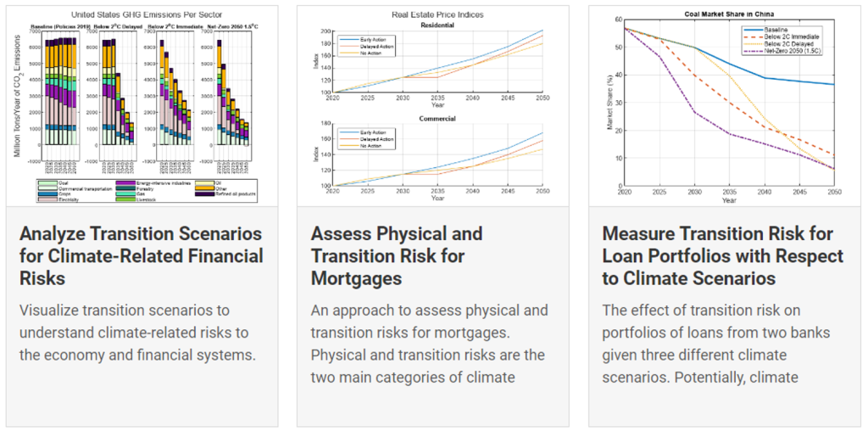868x431 pixels.
Task: Open 'Analyze Transition Scenarios for Climate-Related Financial Risks'
Action: [141, 255]
